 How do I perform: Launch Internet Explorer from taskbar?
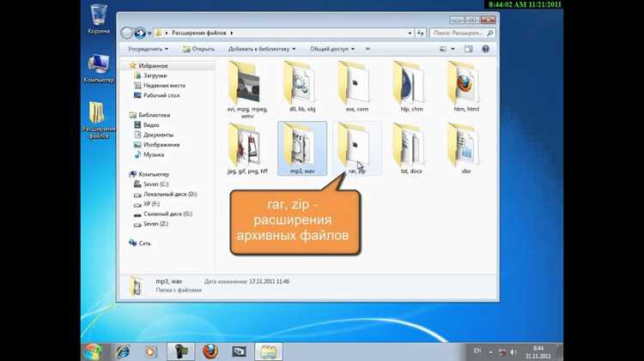123,352
